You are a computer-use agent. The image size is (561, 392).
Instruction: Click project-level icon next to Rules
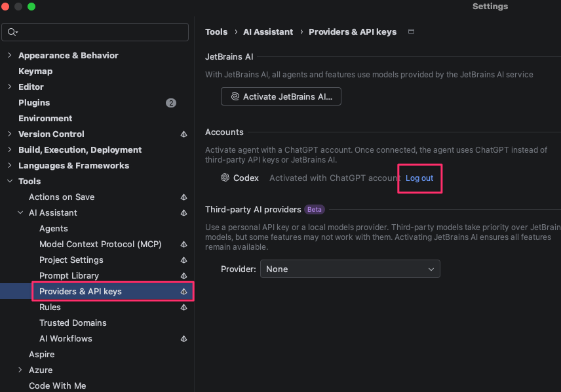pyautogui.click(x=184, y=307)
